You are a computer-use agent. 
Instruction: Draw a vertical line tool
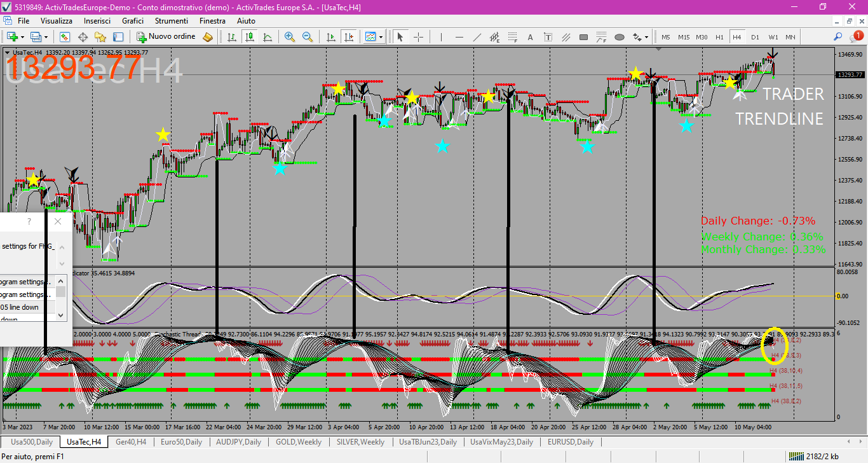pyautogui.click(x=442, y=37)
